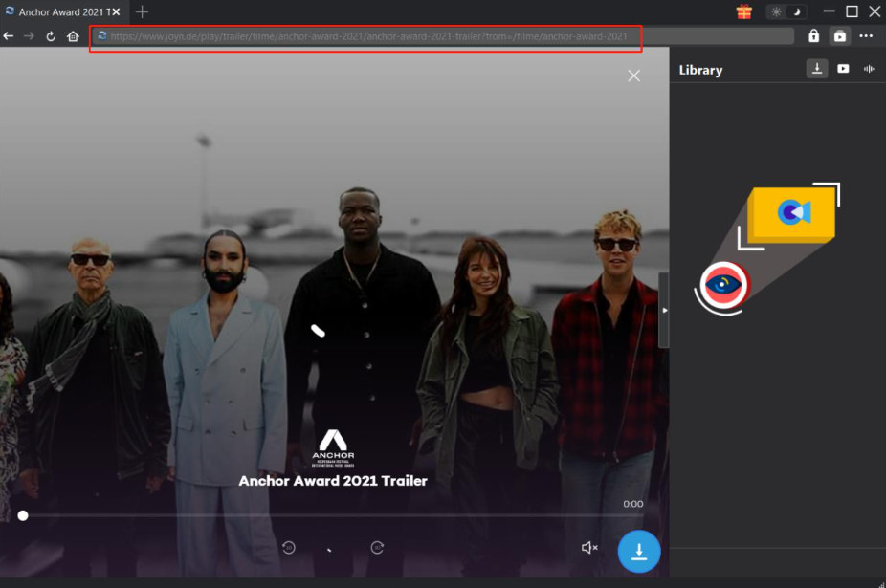Open a new tab with the plus button
This screenshot has width=886, height=588.
coord(142,11)
